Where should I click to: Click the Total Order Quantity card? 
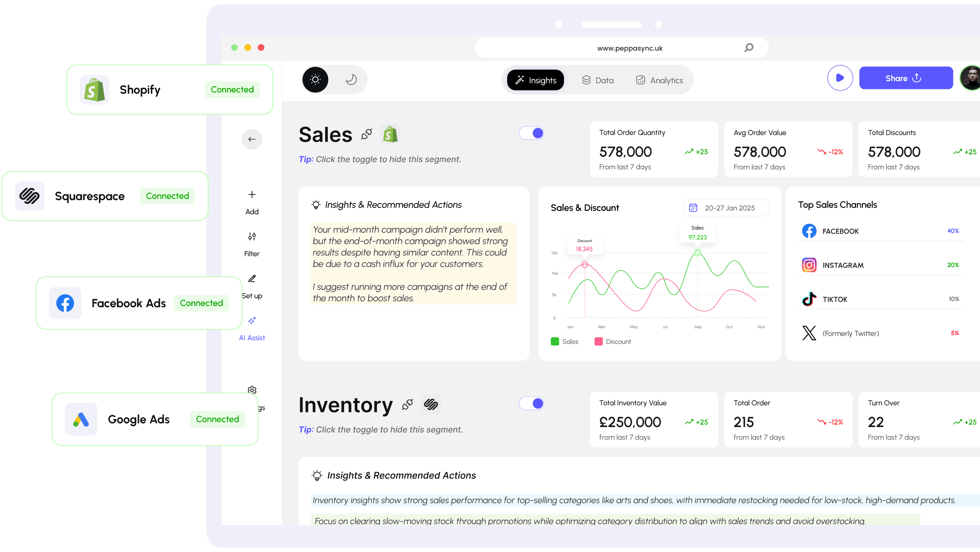(x=654, y=149)
